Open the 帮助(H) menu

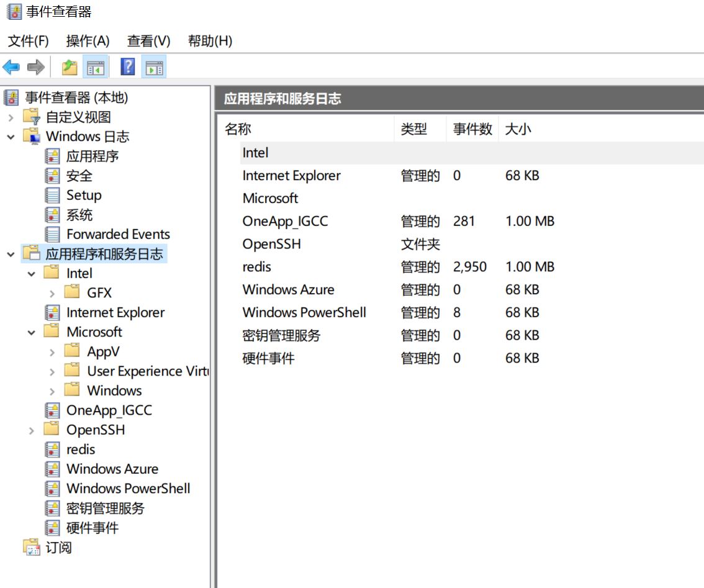click(x=210, y=41)
